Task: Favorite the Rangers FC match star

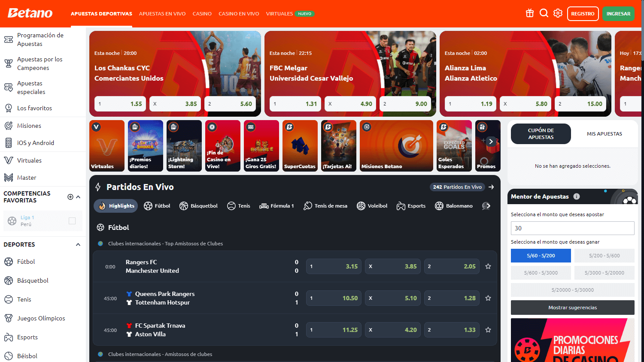Action: [488, 266]
